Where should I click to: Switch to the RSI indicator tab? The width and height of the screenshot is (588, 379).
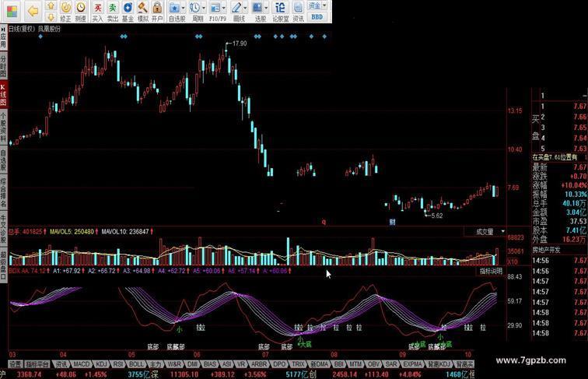tap(118, 364)
